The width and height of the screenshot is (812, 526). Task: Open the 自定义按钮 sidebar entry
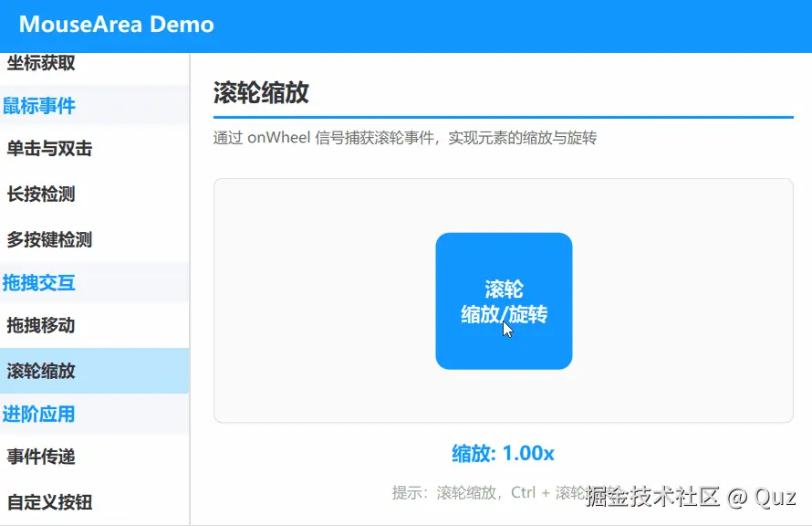tap(94, 502)
